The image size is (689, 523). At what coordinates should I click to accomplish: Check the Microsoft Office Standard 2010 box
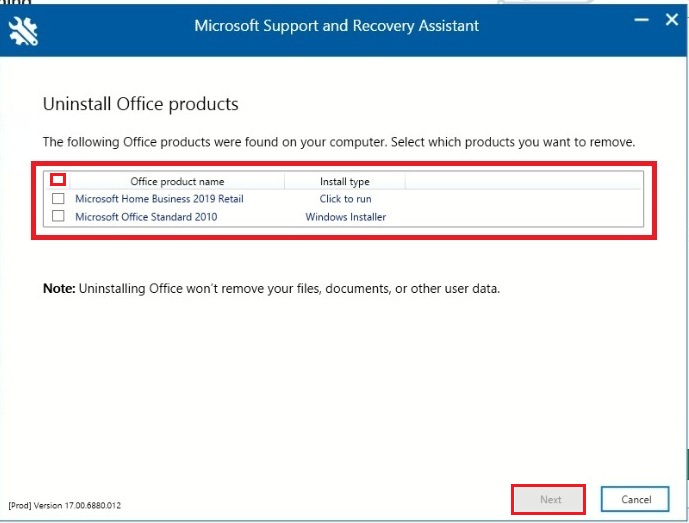pyautogui.click(x=58, y=216)
